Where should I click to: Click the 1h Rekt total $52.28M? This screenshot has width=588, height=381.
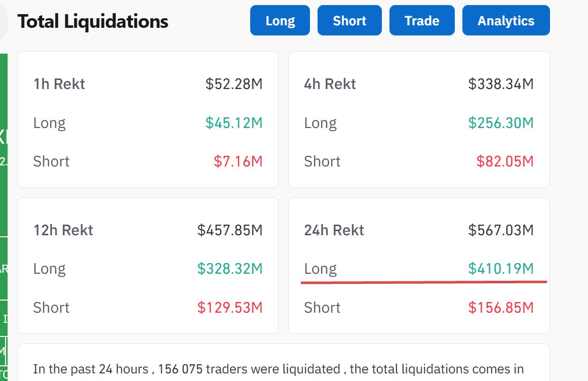234,84
